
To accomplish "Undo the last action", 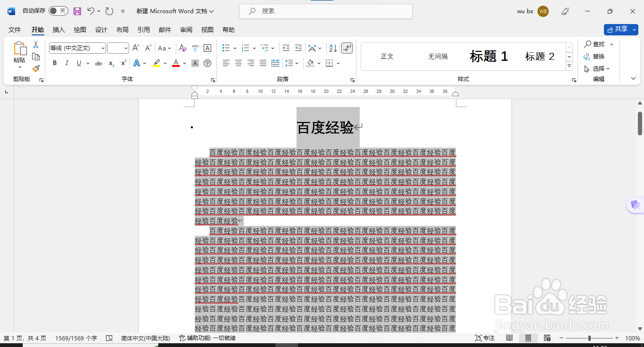I will tap(91, 11).
